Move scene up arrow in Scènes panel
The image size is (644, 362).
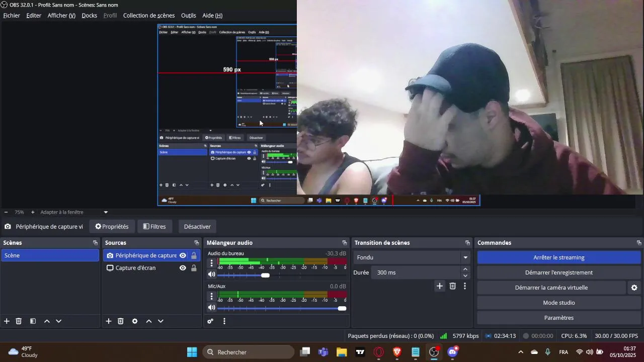pyautogui.click(x=47, y=321)
